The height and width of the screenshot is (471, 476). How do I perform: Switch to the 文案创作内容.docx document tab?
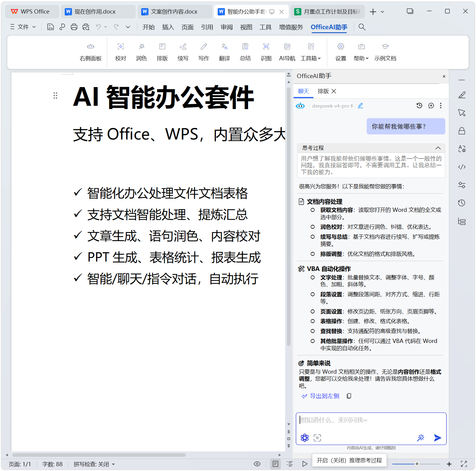[x=175, y=12]
